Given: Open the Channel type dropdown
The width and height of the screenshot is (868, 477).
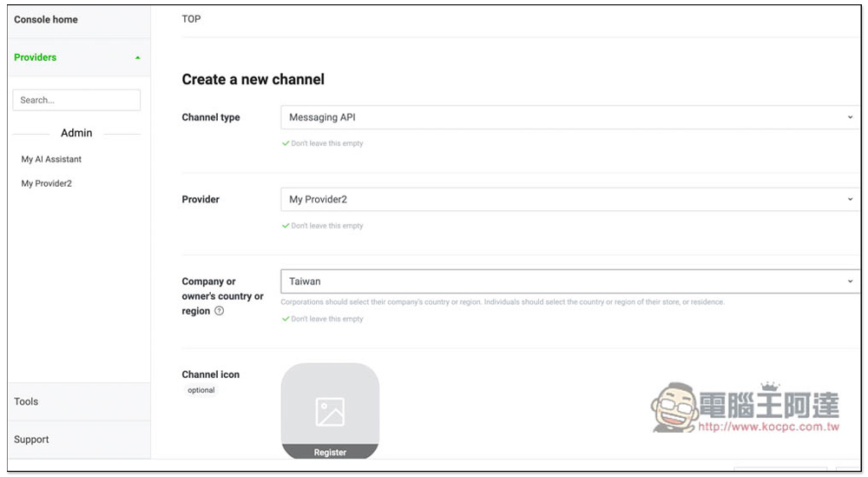Looking at the screenshot, I should pos(569,117).
